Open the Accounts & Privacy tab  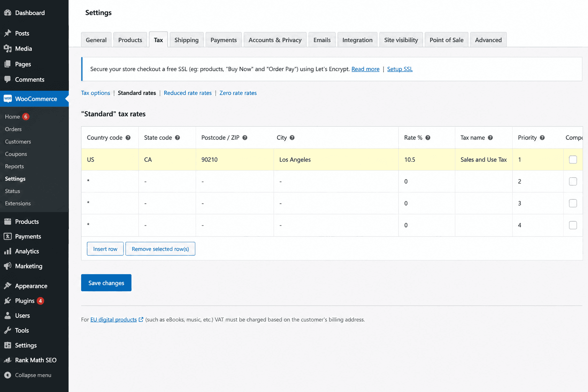[275, 40]
